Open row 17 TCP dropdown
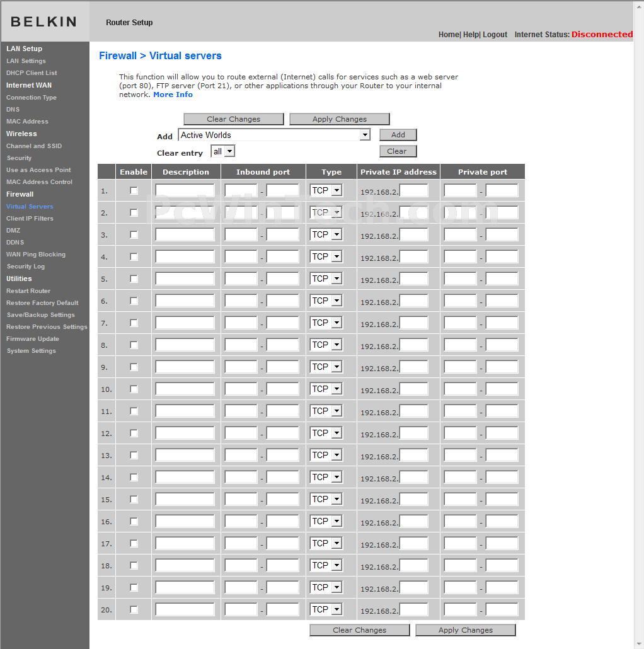The image size is (644, 649). (326, 543)
